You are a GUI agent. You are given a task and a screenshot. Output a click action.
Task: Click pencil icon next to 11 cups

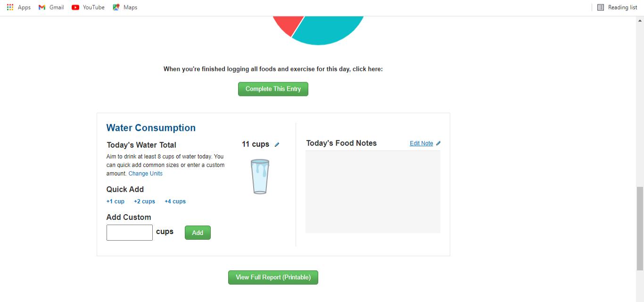[277, 144]
